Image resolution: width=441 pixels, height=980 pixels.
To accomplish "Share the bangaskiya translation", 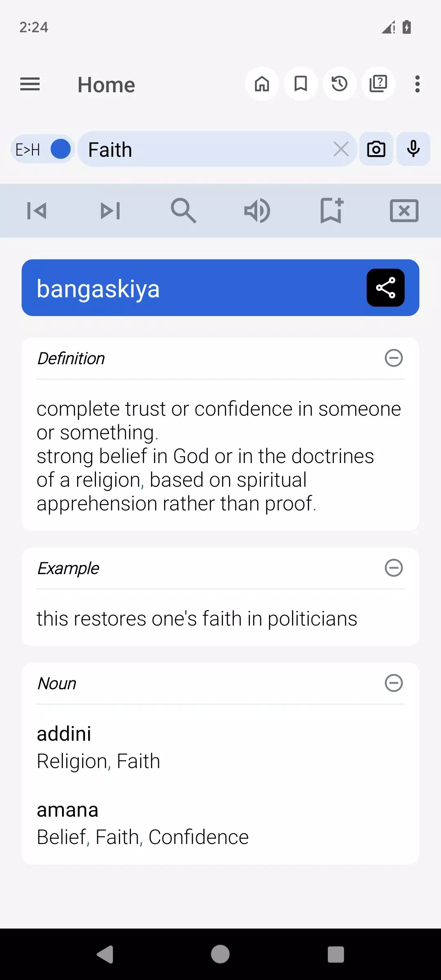I will [385, 287].
